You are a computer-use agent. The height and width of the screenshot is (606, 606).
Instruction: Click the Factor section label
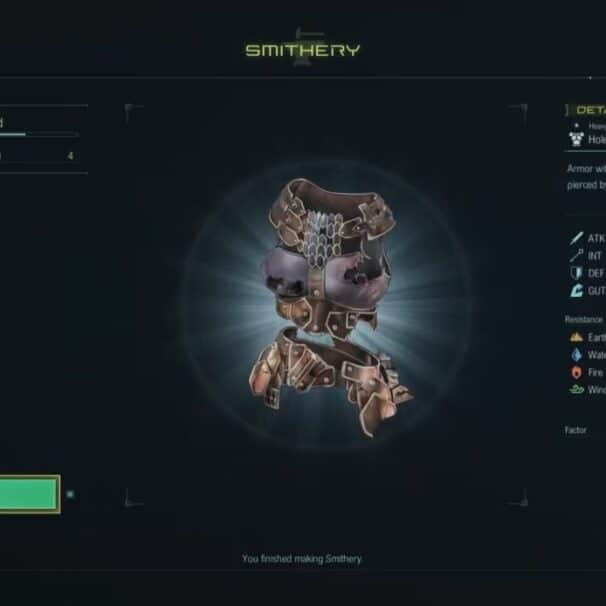click(575, 430)
